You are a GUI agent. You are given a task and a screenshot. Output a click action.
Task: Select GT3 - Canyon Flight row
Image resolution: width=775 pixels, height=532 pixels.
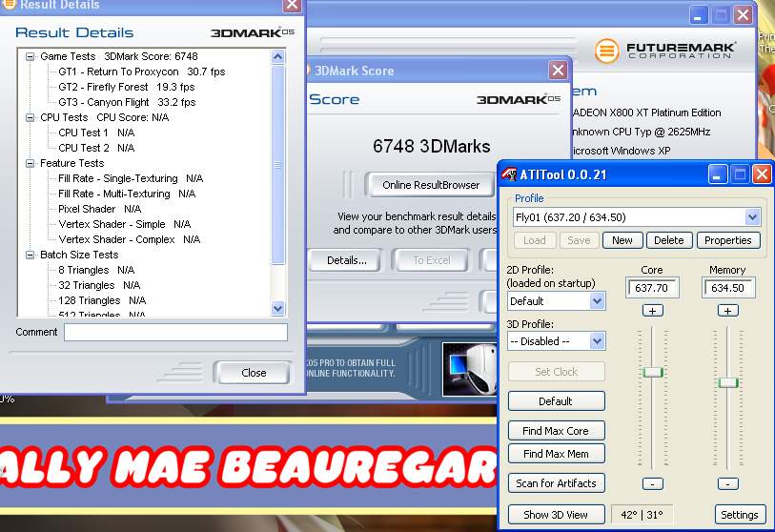point(127,102)
